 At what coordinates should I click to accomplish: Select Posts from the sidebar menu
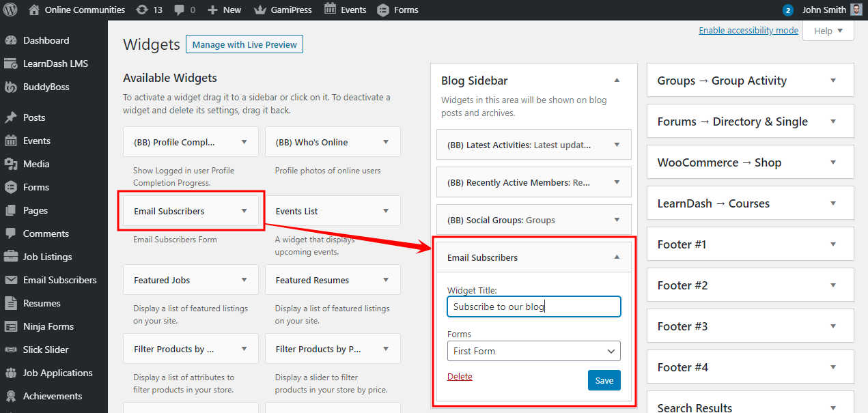[15, 117]
